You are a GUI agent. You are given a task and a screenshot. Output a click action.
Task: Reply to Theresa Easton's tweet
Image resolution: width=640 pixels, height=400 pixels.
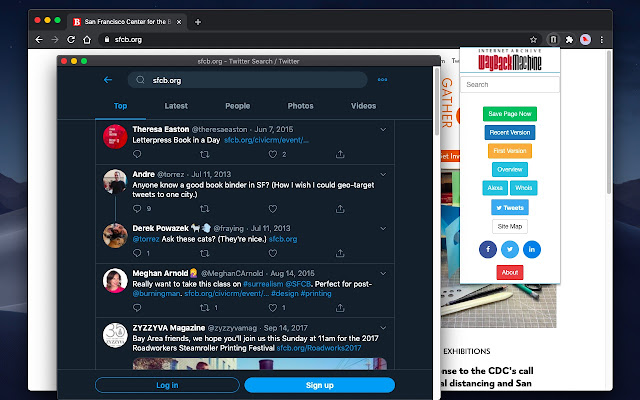(137, 154)
